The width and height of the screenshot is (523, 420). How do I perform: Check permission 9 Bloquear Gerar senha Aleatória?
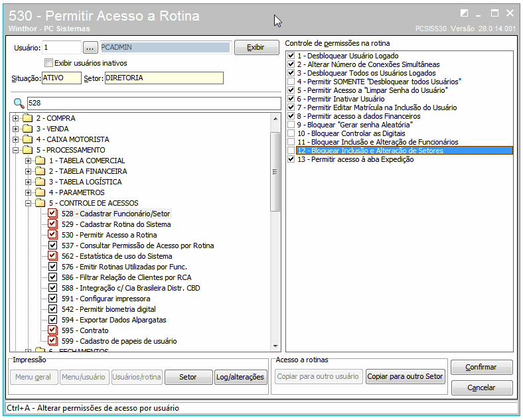click(291, 125)
